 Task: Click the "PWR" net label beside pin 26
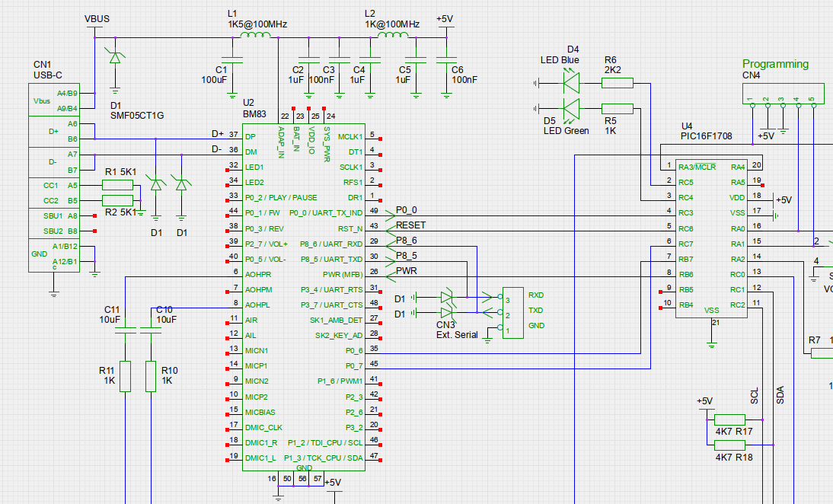[407, 271]
